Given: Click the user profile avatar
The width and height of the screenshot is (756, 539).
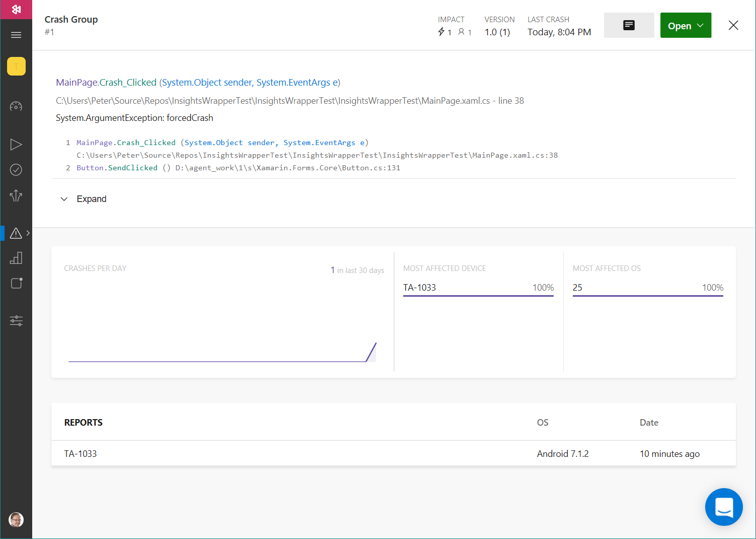Looking at the screenshot, I should pyautogui.click(x=16, y=519).
